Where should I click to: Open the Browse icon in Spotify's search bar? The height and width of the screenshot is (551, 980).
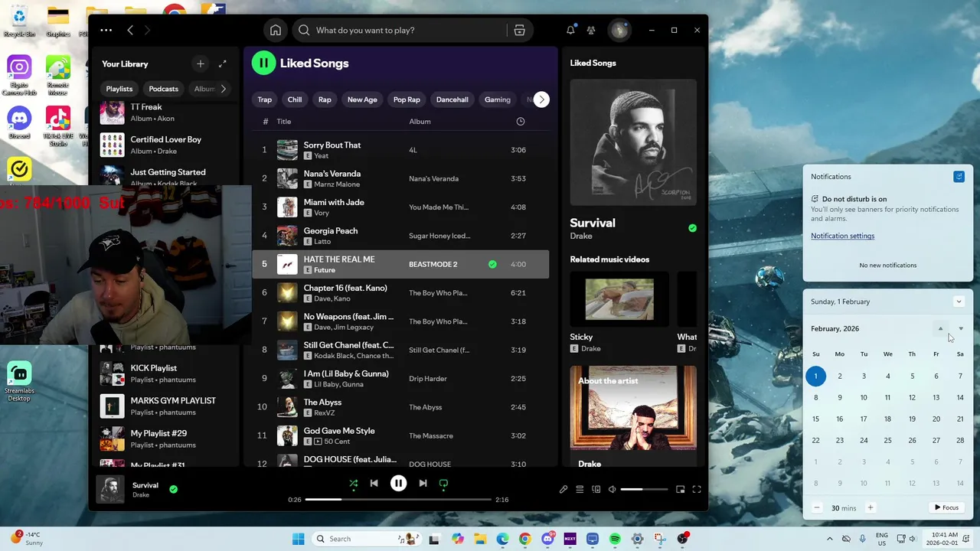[x=519, y=31]
